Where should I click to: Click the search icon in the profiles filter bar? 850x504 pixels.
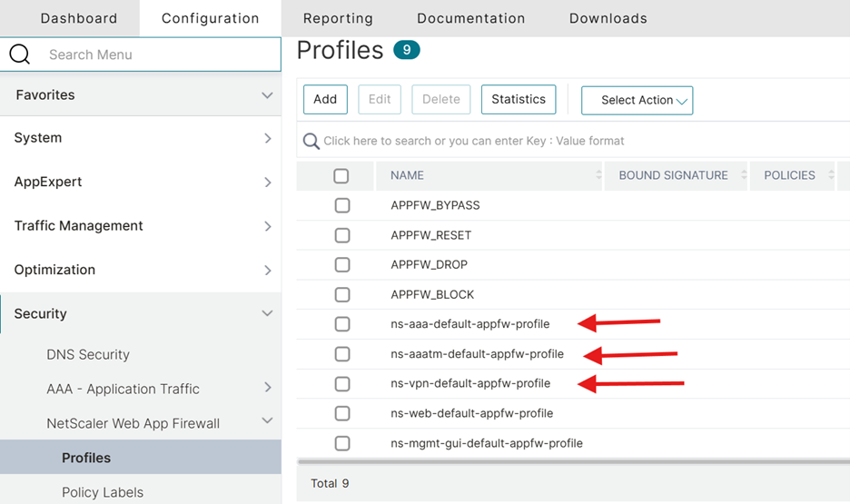click(x=311, y=141)
